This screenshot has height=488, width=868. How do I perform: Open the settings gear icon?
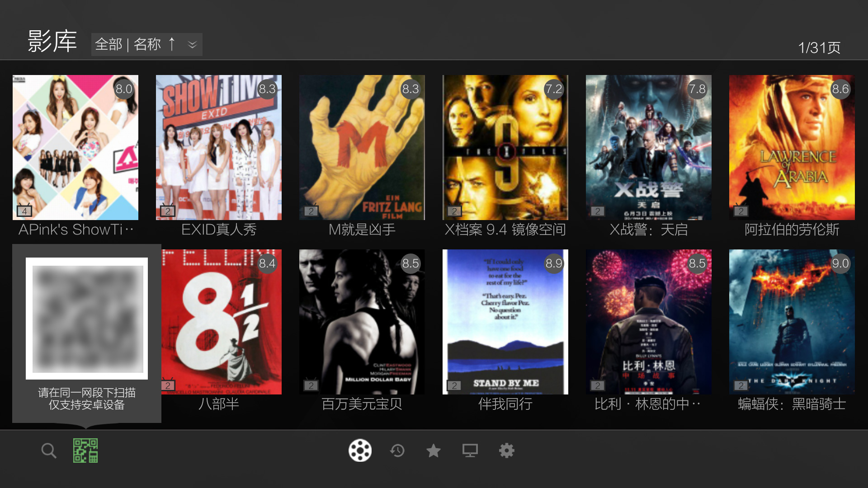(x=507, y=450)
